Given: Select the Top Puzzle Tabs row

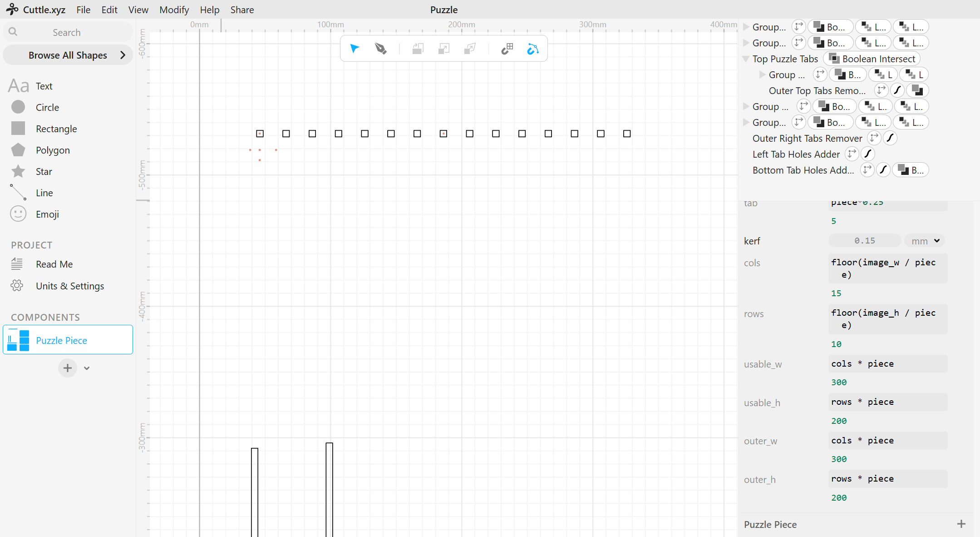Looking at the screenshot, I should (x=785, y=59).
